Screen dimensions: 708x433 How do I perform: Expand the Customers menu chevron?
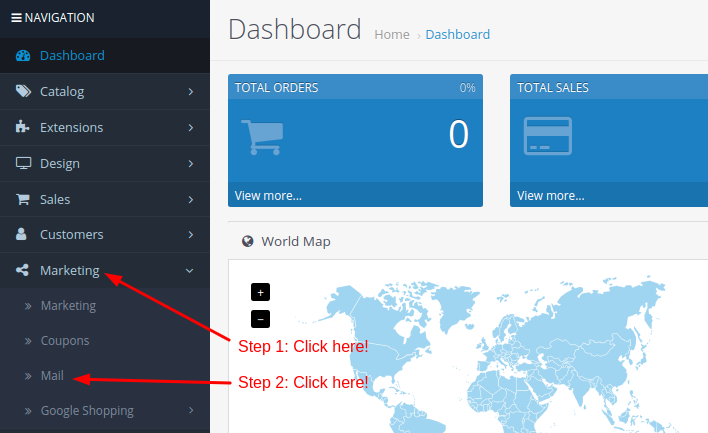tap(191, 234)
